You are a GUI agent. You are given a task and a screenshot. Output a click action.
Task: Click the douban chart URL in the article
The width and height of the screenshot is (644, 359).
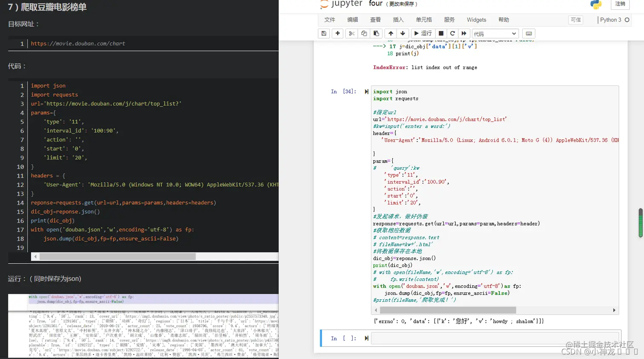(78, 43)
